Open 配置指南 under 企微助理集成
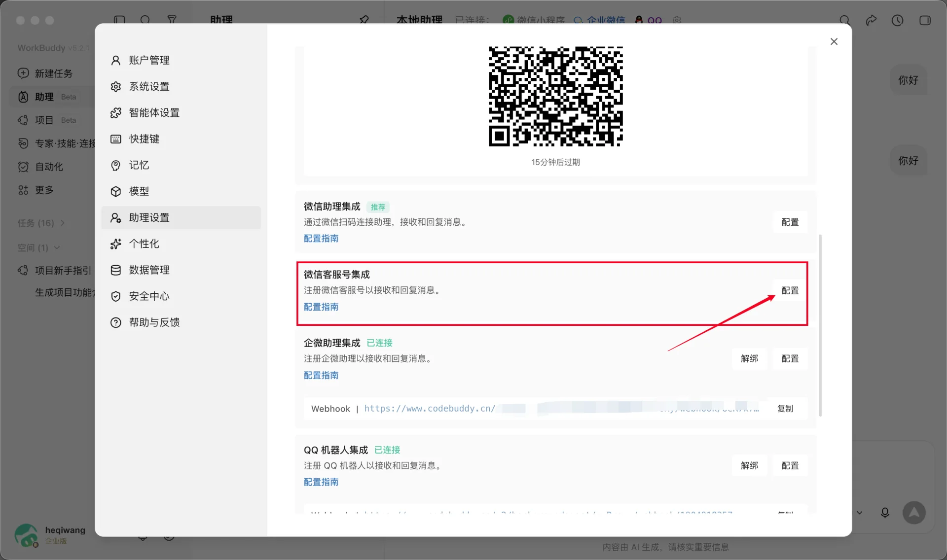Viewport: 947px width, 560px height. pyautogui.click(x=321, y=375)
